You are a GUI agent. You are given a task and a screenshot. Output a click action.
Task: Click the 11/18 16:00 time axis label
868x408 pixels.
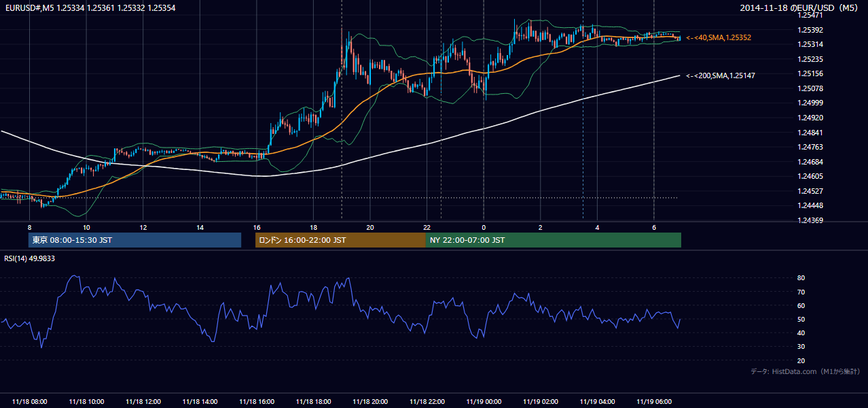257,401
